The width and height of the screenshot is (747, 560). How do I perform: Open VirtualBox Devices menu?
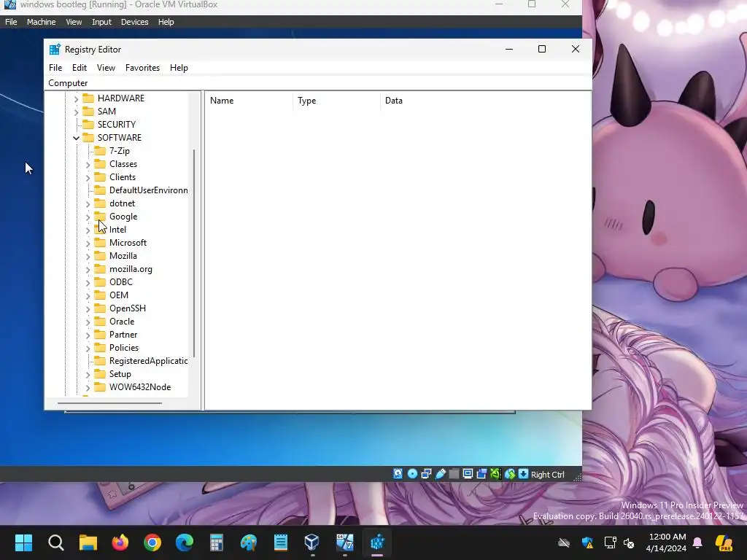[x=134, y=22]
